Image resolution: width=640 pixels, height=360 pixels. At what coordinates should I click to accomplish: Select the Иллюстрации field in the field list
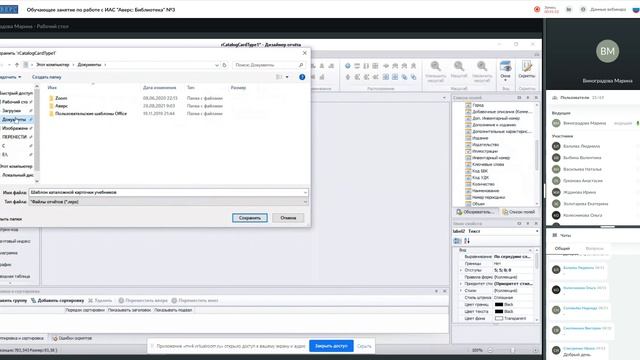485,151
